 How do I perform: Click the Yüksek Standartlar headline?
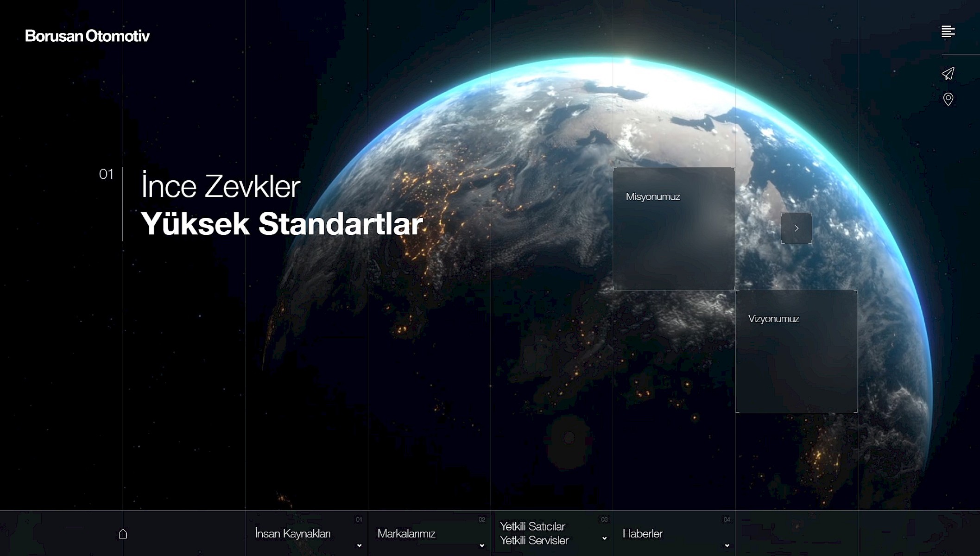[282, 224]
